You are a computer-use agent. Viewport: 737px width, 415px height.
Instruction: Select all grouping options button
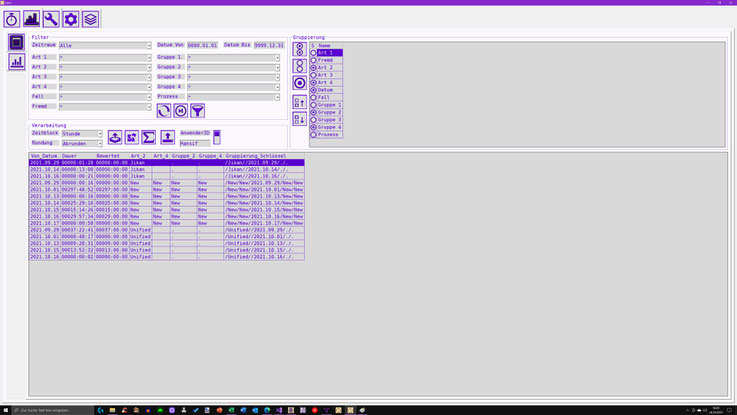point(299,49)
